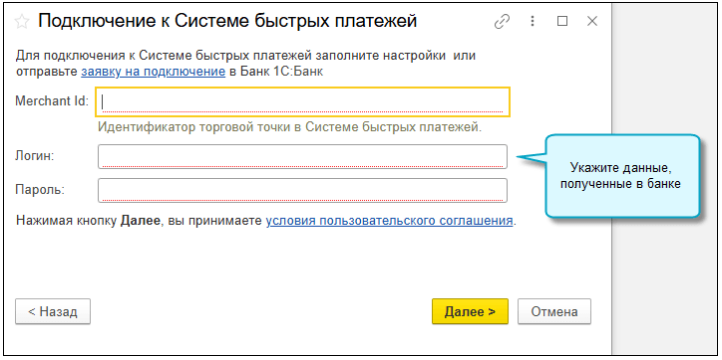This screenshot has height=360, width=722.
Task: Click the bold Далее word in agreement text
Action: 140,221
